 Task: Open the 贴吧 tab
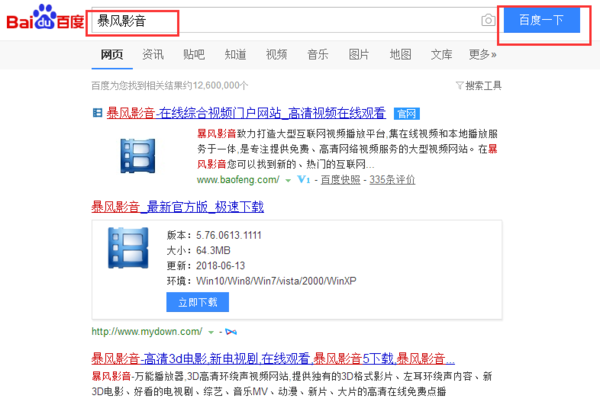coord(194,55)
